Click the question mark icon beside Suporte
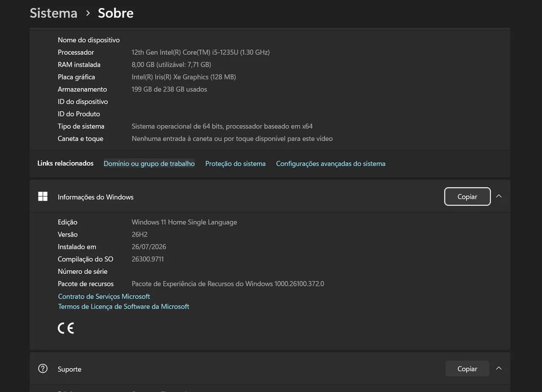This screenshot has width=542, height=392. pos(43,369)
